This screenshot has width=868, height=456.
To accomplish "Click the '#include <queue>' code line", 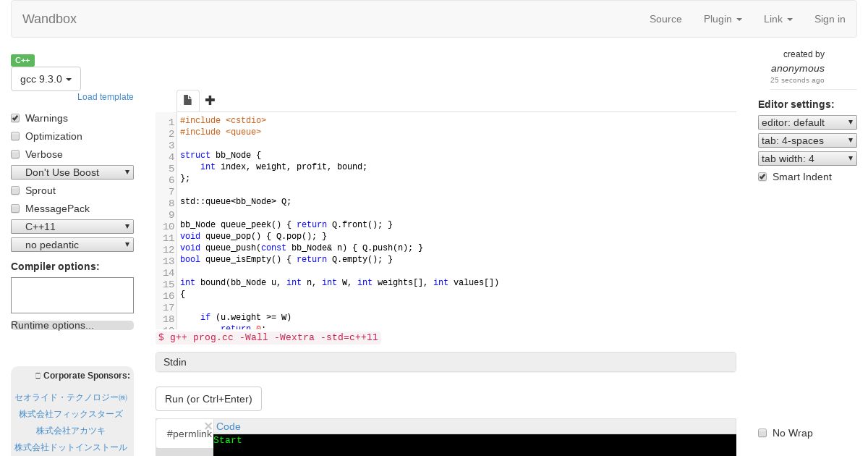I will coord(221,132).
